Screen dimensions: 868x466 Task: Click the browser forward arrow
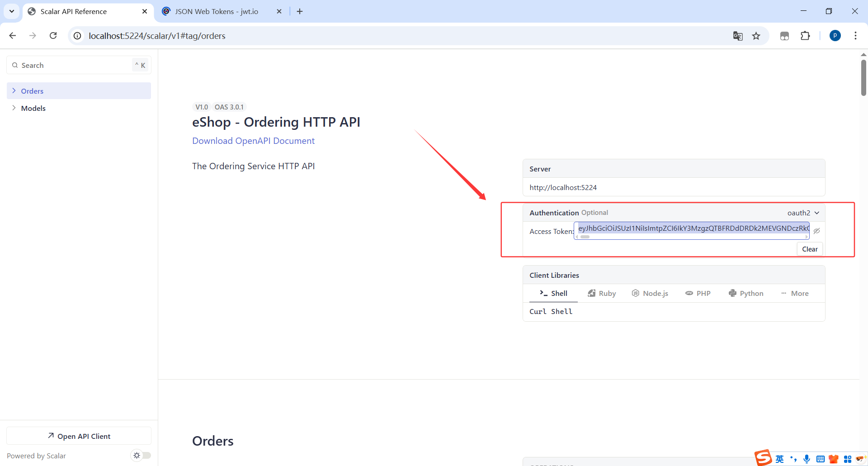33,36
